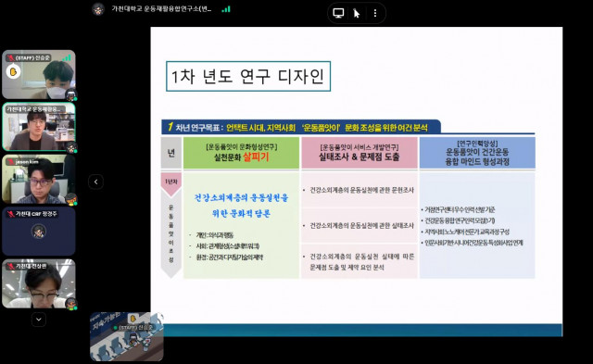Image resolution: width=593 pixels, height=364 pixels.
Task: Select the pointer cursor tool icon
Action: pos(356,14)
